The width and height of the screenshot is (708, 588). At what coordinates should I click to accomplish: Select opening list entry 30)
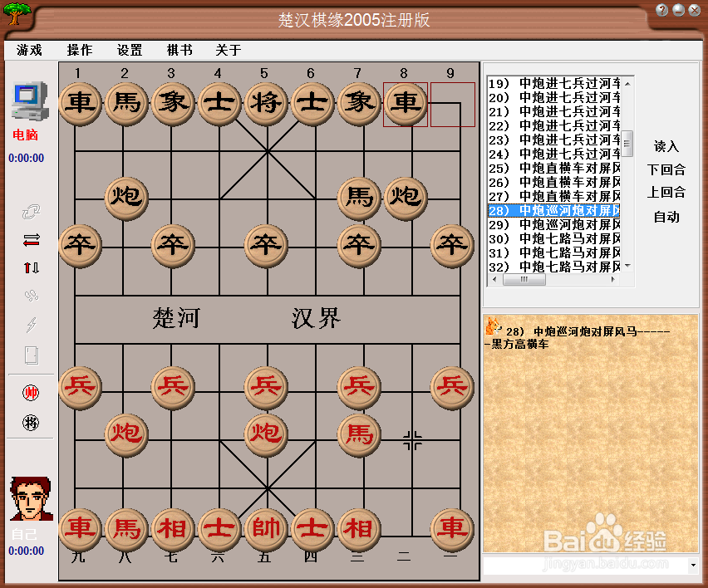[554, 238]
